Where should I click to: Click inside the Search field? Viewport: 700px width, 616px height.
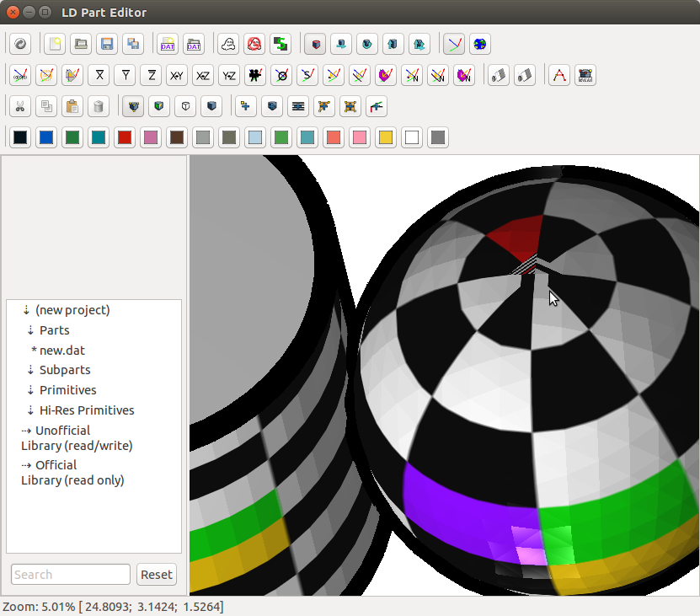point(70,574)
